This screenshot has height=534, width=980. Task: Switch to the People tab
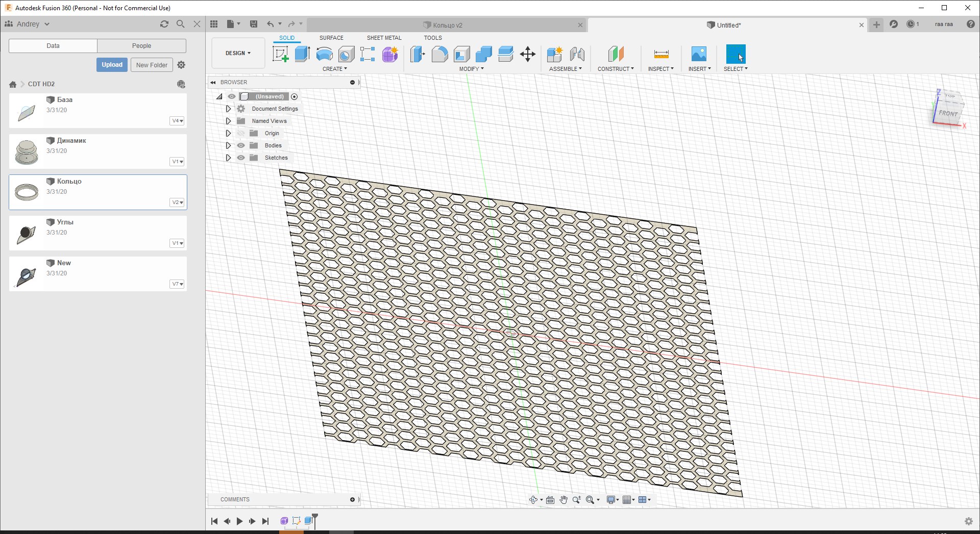click(141, 46)
